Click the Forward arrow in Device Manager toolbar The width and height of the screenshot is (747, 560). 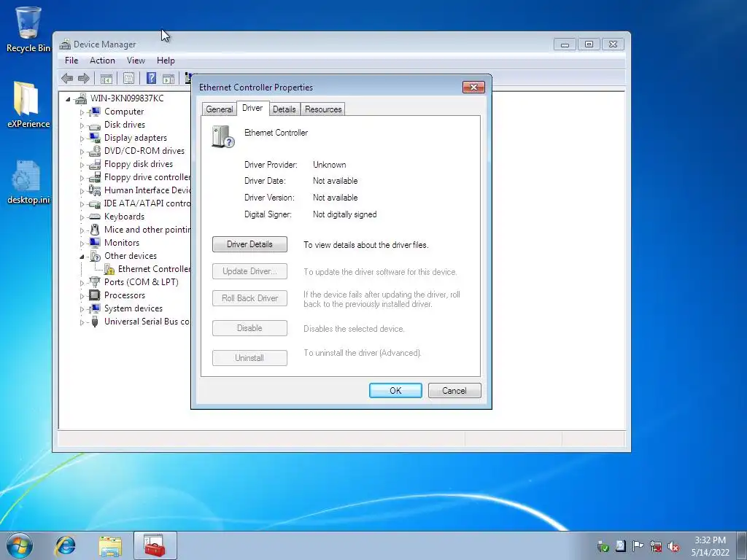tap(84, 78)
